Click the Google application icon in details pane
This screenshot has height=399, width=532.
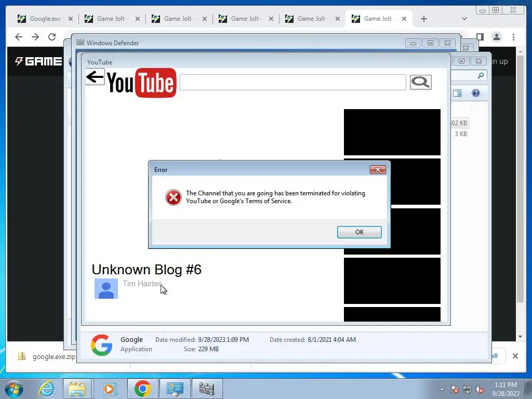point(101,345)
